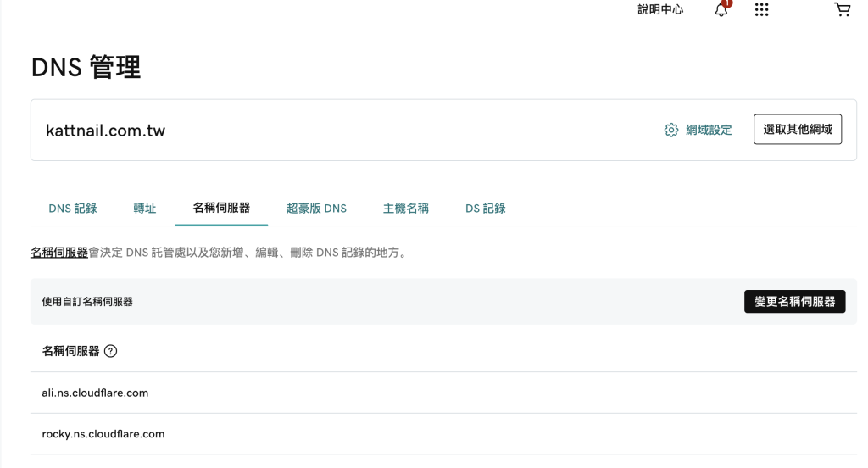Screen dimensions: 868x468
Task: Click the kattnail.com.tw domain name
Action: (105, 131)
